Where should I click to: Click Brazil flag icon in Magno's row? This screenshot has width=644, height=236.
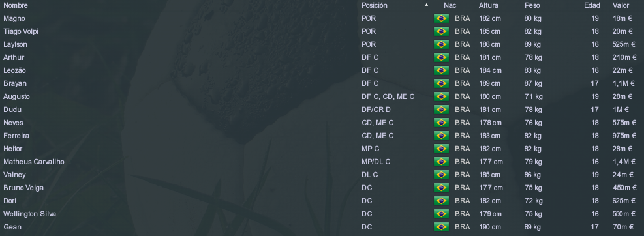tap(441, 18)
